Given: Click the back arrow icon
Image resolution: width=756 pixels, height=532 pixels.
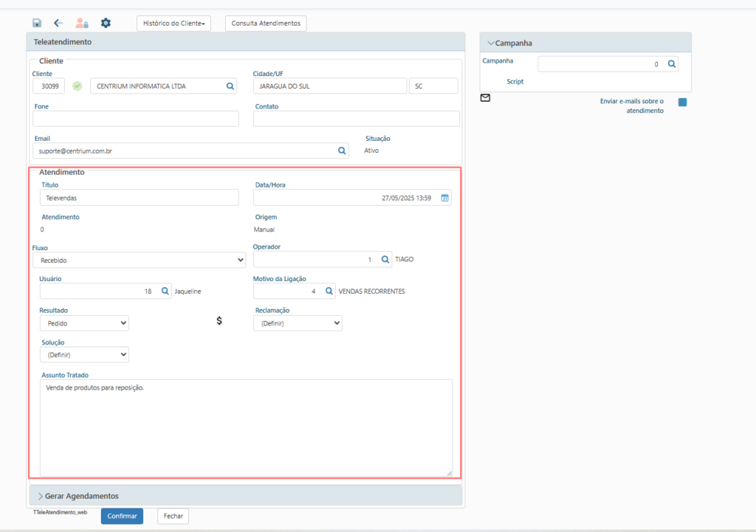Looking at the screenshot, I should coord(58,23).
